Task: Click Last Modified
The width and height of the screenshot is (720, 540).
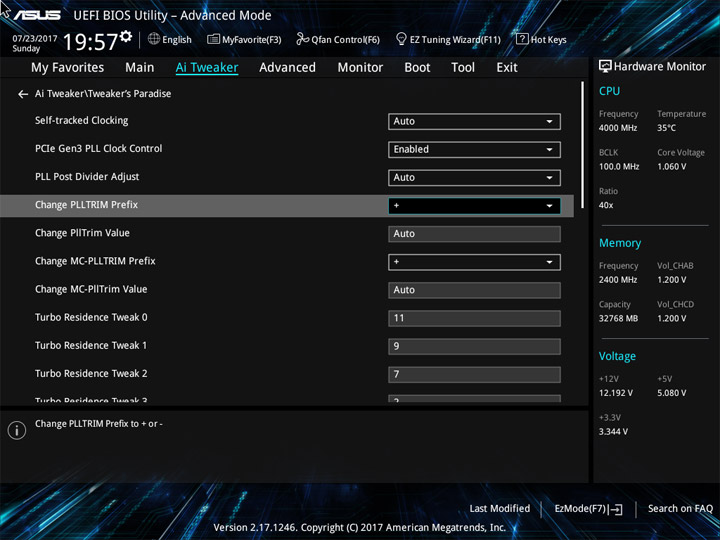Action: [x=500, y=508]
